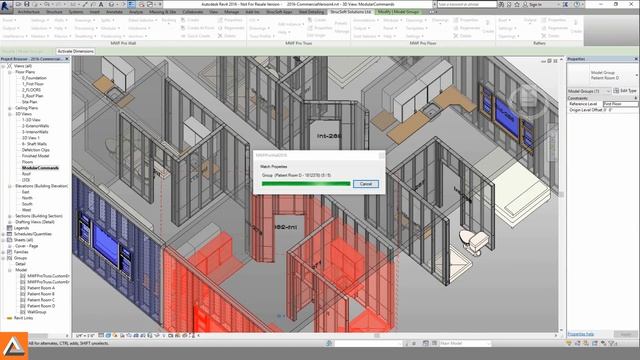The height and width of the screenshot is (360, 640).
Task: Open Settings dropdown in MWF Pro Wall panel
Action: 39,20
